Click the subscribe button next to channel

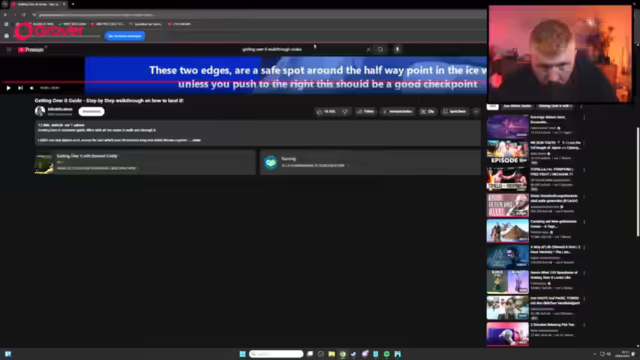91,111
